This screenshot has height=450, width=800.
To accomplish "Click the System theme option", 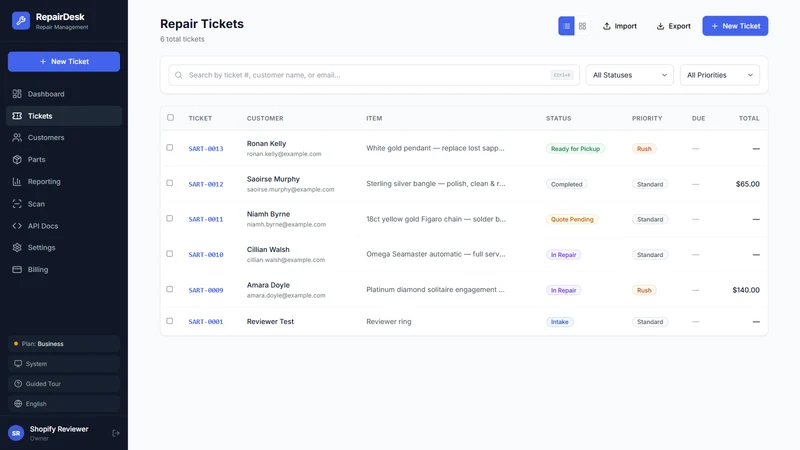I will 64,364.
